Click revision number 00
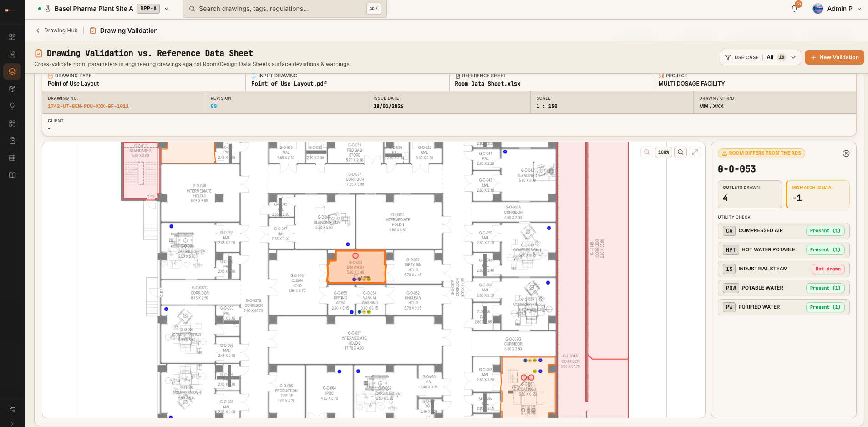Image resolution: width=868 pixels, height=427 pixels. [213, 106]
